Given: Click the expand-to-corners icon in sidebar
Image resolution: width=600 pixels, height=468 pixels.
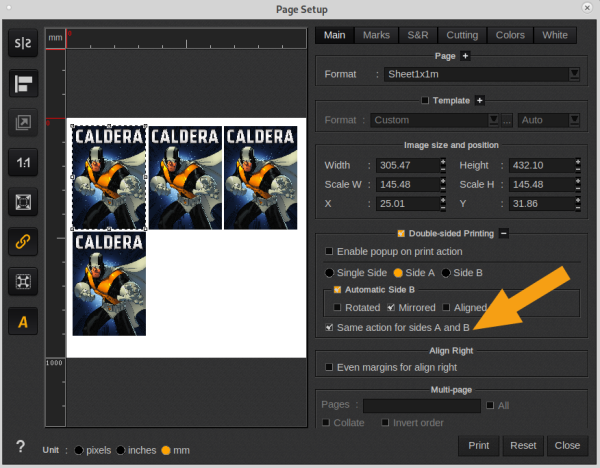Looking at the screenshot, I should coord(22,281).
